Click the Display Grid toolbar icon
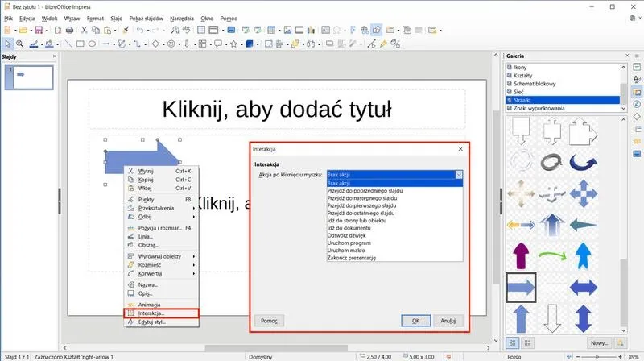Screen dimensions: 644x361 click(x=200, y=30)
